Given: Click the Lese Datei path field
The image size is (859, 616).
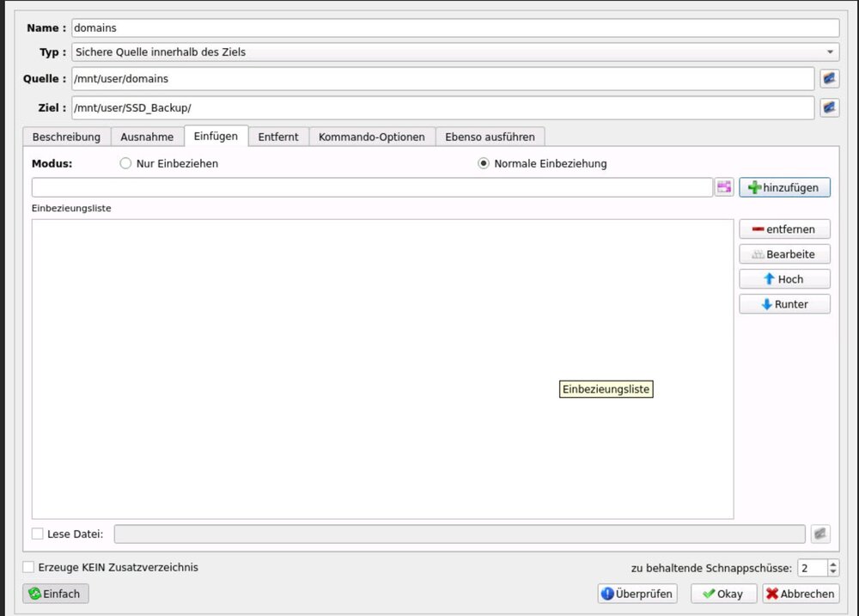Looking at the screenshot, I should coord(460,534).
